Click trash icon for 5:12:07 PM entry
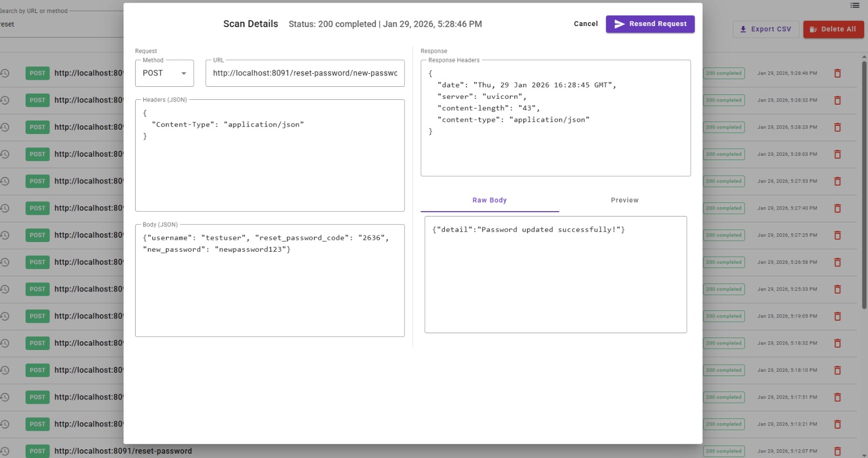The height and width of the screenshot is (458, 868). 837,451
